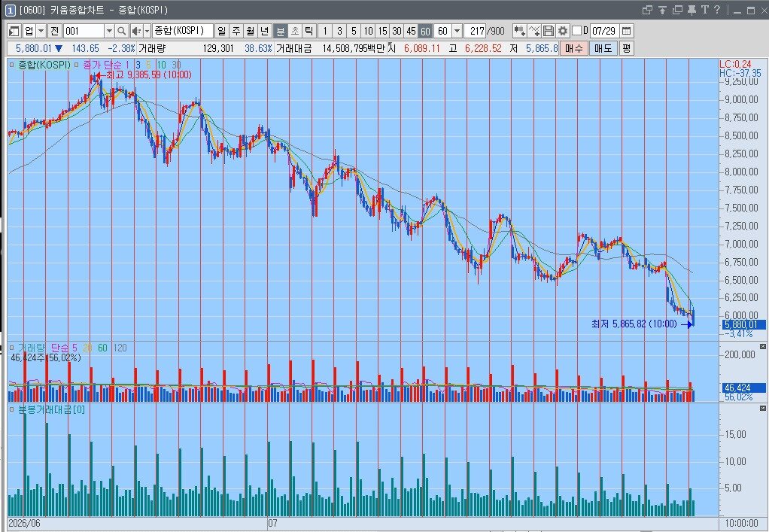769x532 pixels.
Task: Click the 46,424 volume axis tag
Action: click(743, 388)
